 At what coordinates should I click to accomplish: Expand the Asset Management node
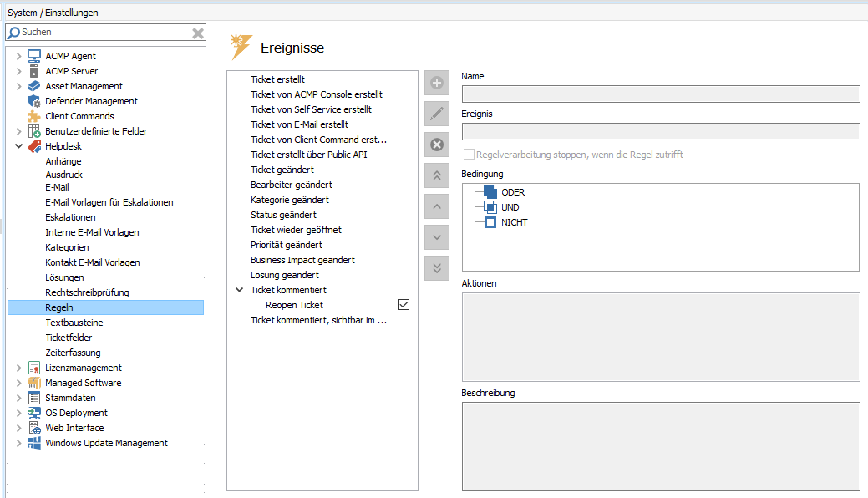19,86
